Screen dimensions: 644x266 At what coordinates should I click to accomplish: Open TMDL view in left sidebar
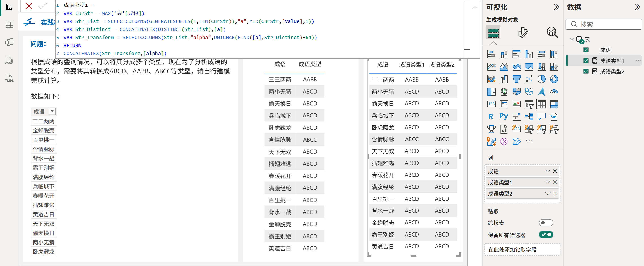(9, 78)
